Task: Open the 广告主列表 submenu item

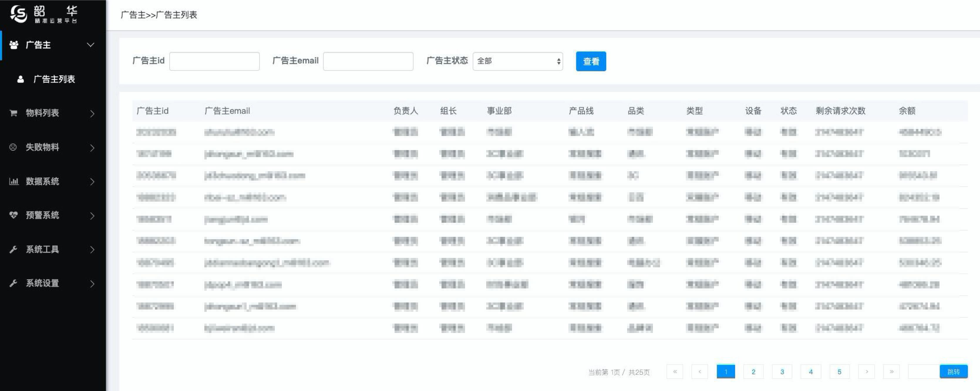Action: click(x=54, y=79)
